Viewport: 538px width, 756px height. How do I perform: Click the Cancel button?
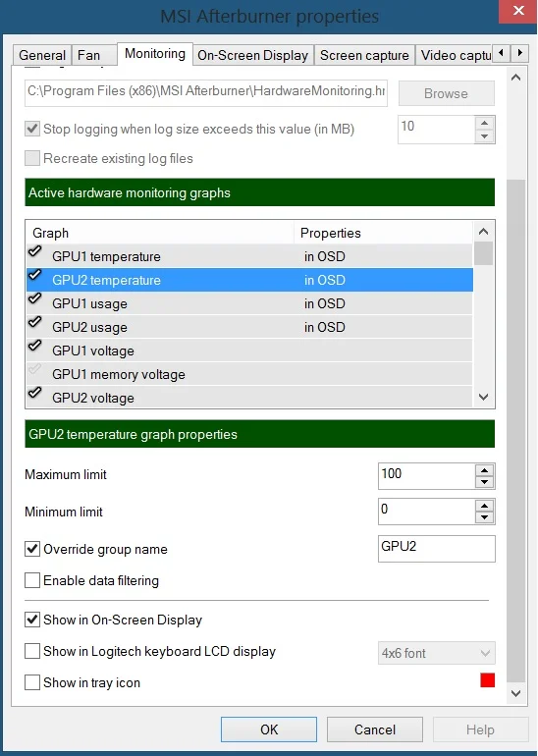coord(375,729)
